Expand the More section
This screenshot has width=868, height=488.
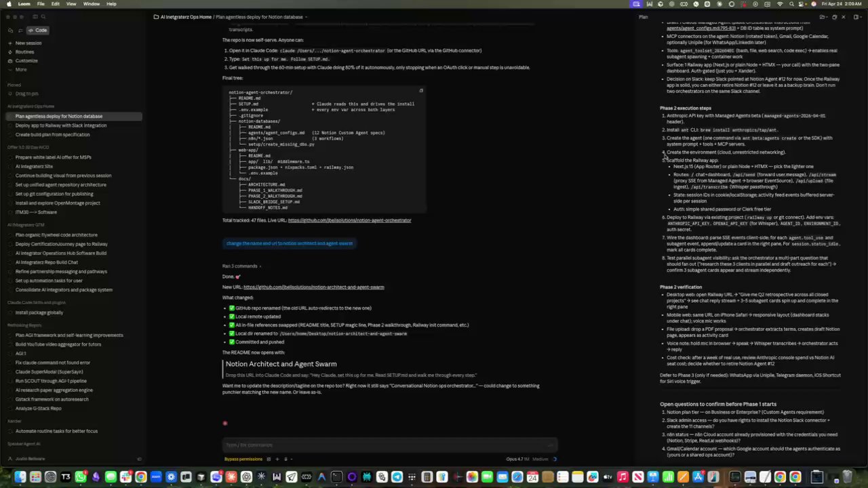point(21,70)
